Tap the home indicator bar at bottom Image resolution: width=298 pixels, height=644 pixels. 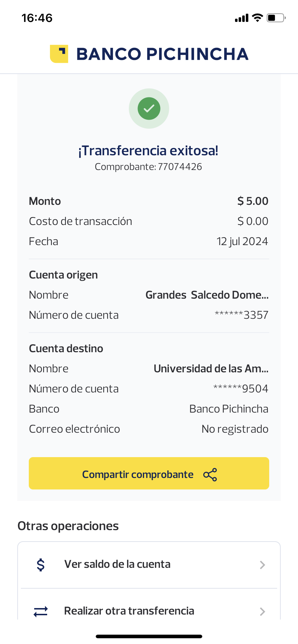[149, 636]
